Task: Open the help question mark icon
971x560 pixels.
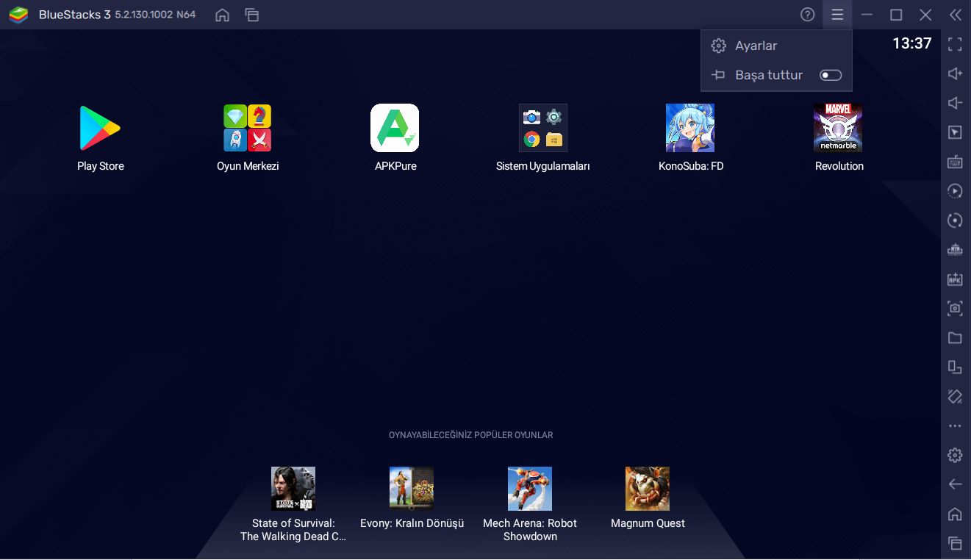Action: (808, 15)
